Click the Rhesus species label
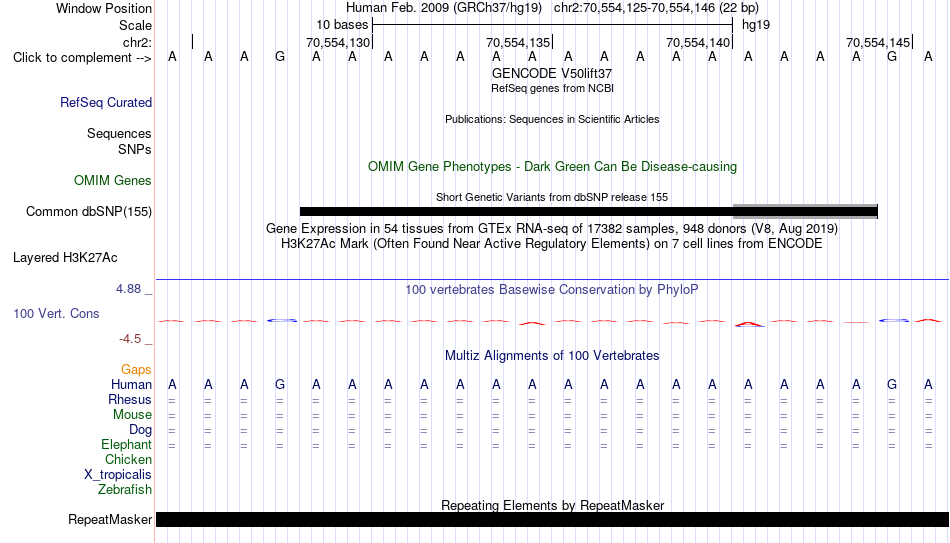The height and width of the screenshot is (543, 950). (x=130, y=400)
